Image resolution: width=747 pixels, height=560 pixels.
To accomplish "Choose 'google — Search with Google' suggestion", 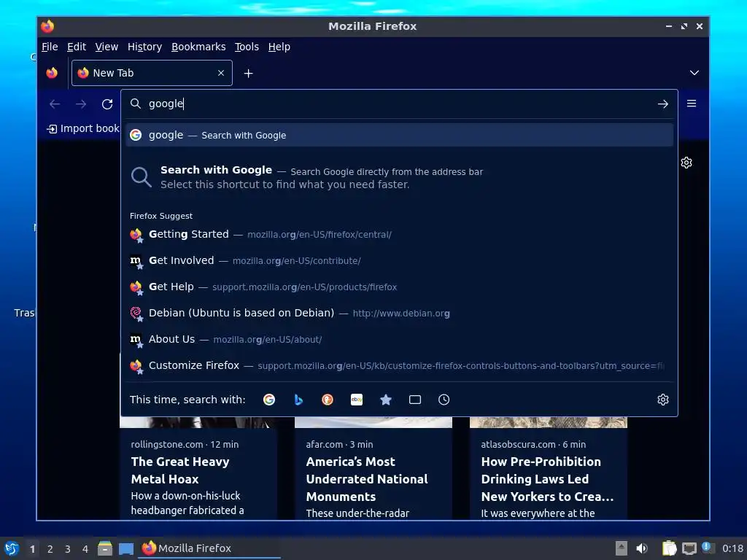I will pyautogui.click(x=399, y=135).
